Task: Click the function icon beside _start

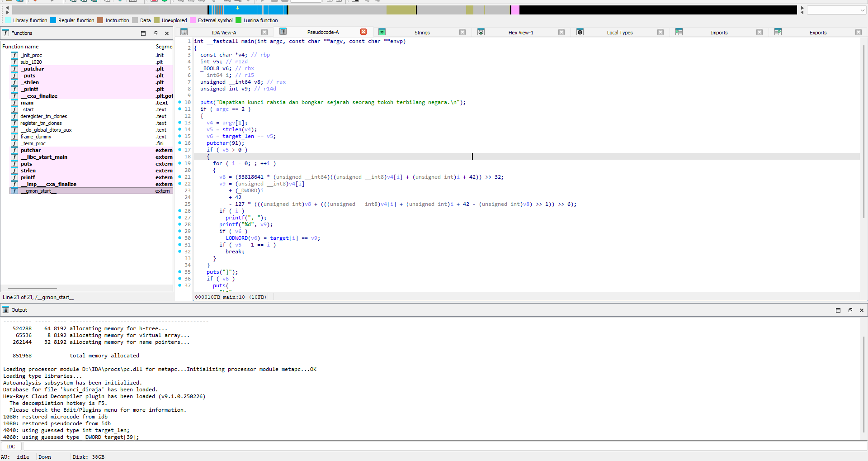Action: [14, 109]
